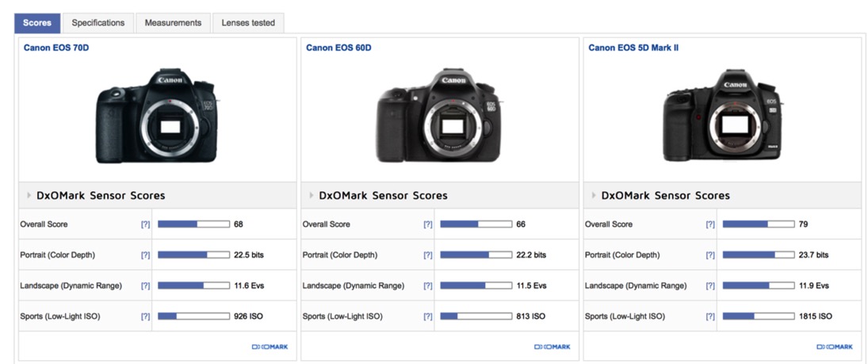868x364 pixels.
Task: Open Sports Low-Light ISO help [?] for 5D Mark II
Action: (710, 316)
